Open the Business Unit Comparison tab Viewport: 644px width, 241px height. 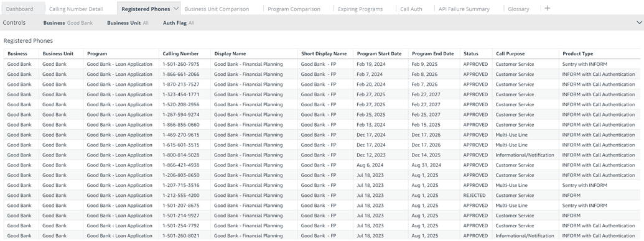[217, 9]
